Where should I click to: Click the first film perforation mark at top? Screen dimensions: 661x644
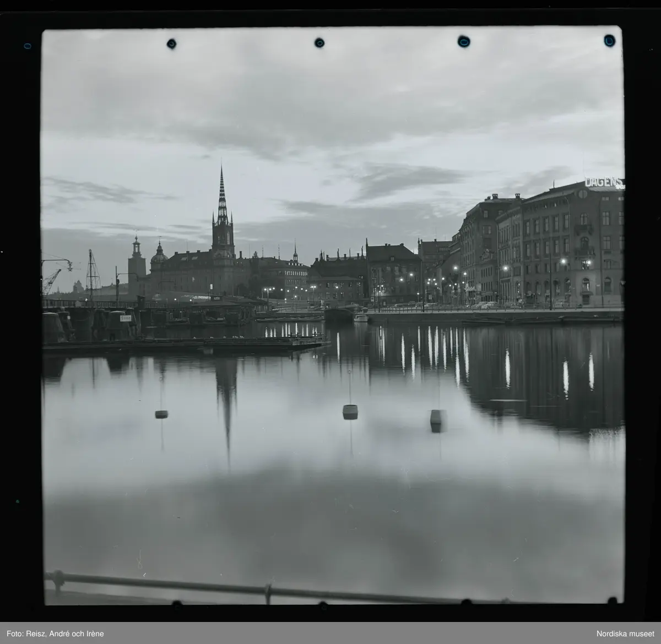171,43
